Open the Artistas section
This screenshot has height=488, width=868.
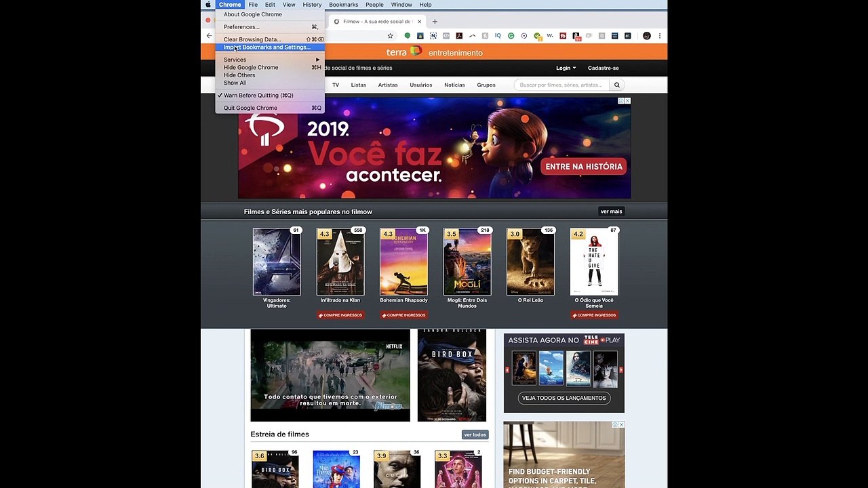coord(388,85)
